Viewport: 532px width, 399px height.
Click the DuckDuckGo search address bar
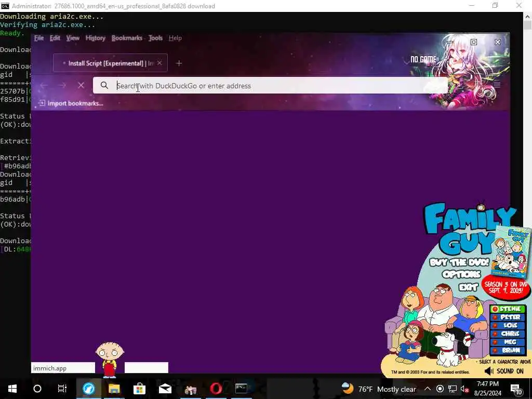pyautogui.click(x=270, y=86)
